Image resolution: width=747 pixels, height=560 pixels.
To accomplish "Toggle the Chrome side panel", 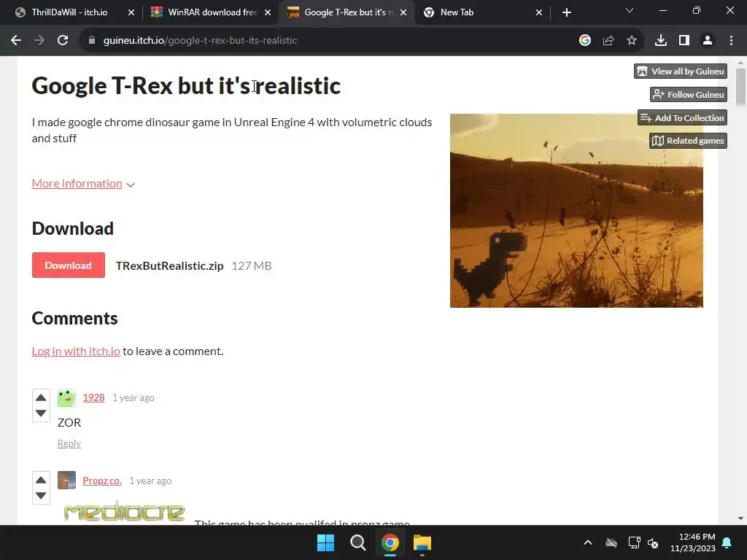I will pos(684,41).
